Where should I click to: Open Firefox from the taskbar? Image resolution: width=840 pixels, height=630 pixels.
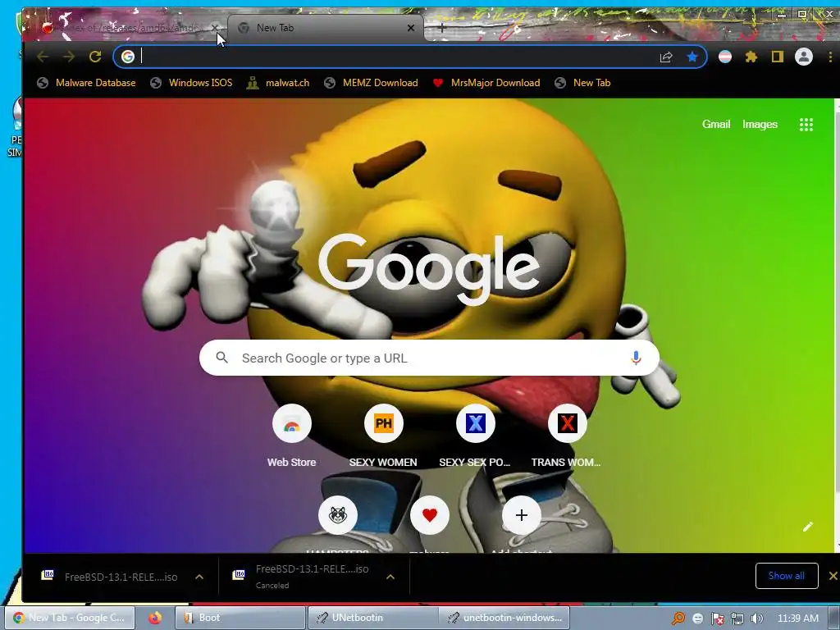155,618
